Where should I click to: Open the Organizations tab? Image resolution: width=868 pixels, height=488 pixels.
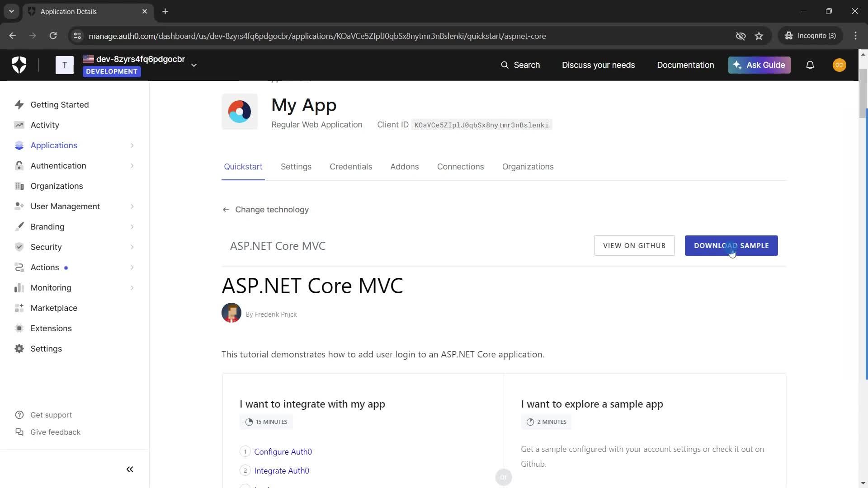[528, 167]
